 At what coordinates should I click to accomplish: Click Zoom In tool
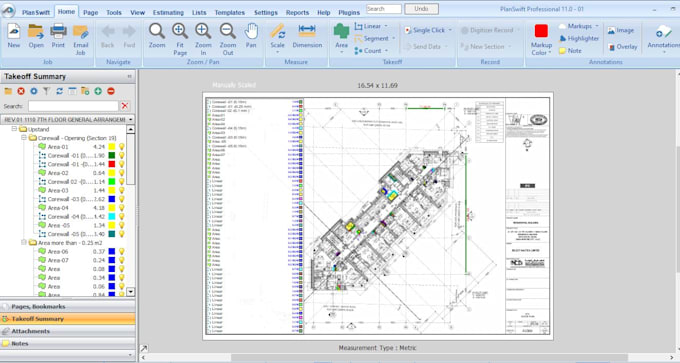coord(203,39)
